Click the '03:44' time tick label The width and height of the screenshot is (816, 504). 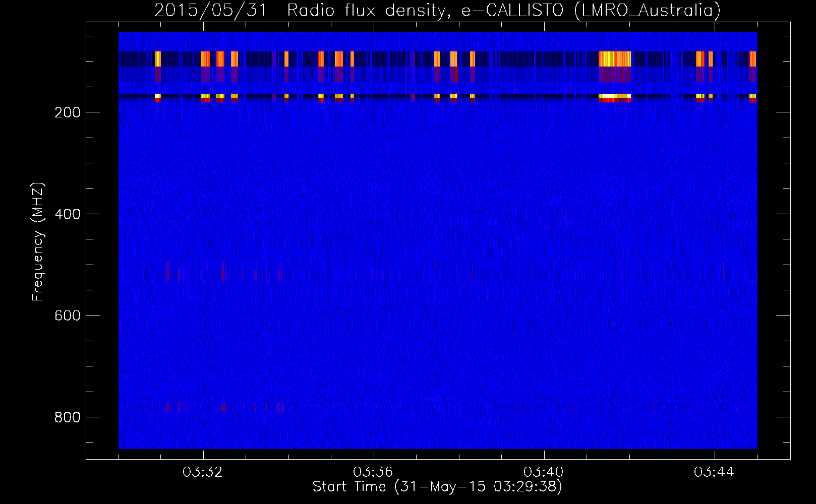pyautogui.click(x=714, y=472)
